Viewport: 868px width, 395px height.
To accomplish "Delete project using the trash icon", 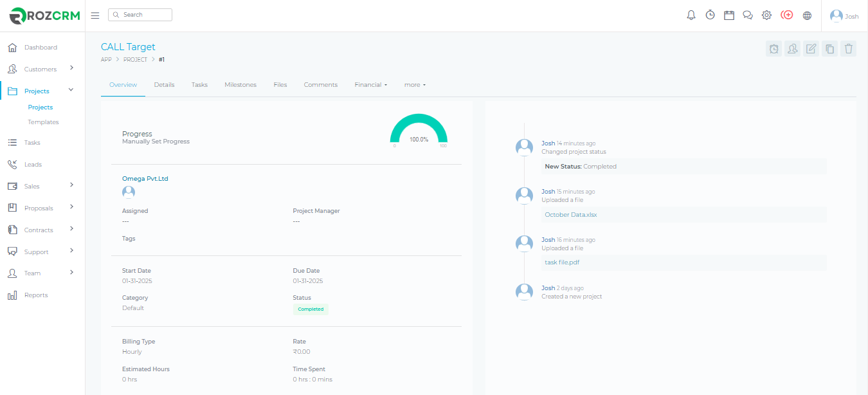I will pos(849,48).
